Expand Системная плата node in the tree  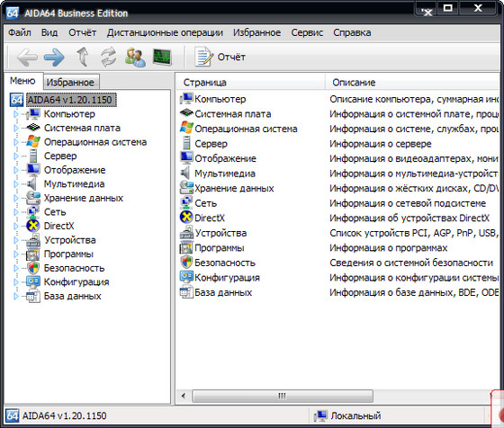tap(16, 128)
